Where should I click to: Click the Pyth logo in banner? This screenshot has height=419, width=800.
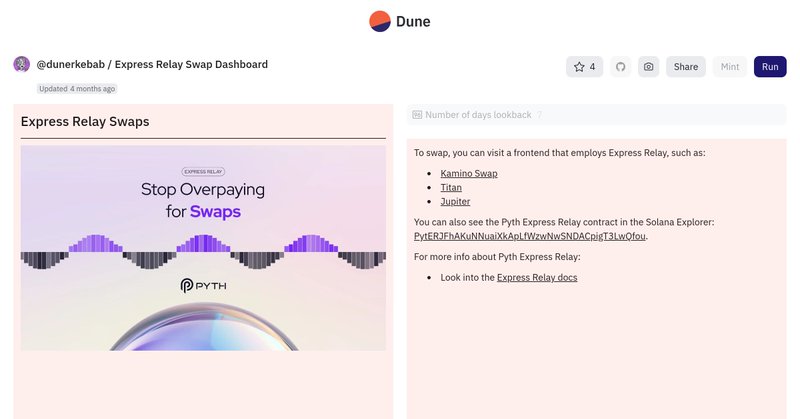point(203,285)
